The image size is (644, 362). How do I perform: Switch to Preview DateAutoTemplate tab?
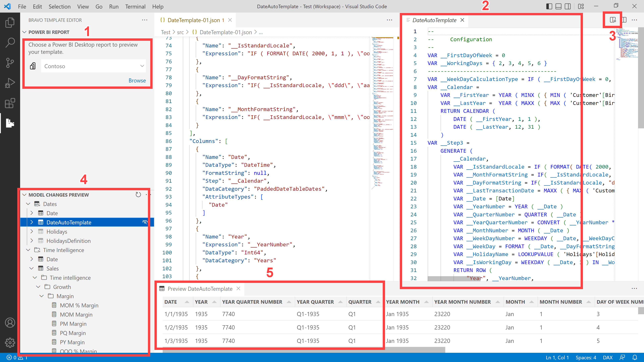[200, 289]
